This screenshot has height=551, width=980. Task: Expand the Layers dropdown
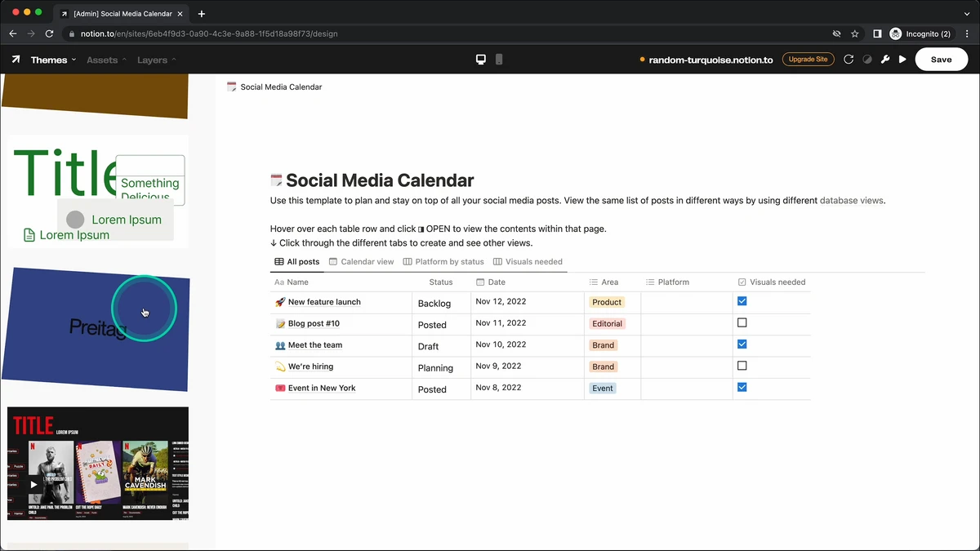pos(156,60)
